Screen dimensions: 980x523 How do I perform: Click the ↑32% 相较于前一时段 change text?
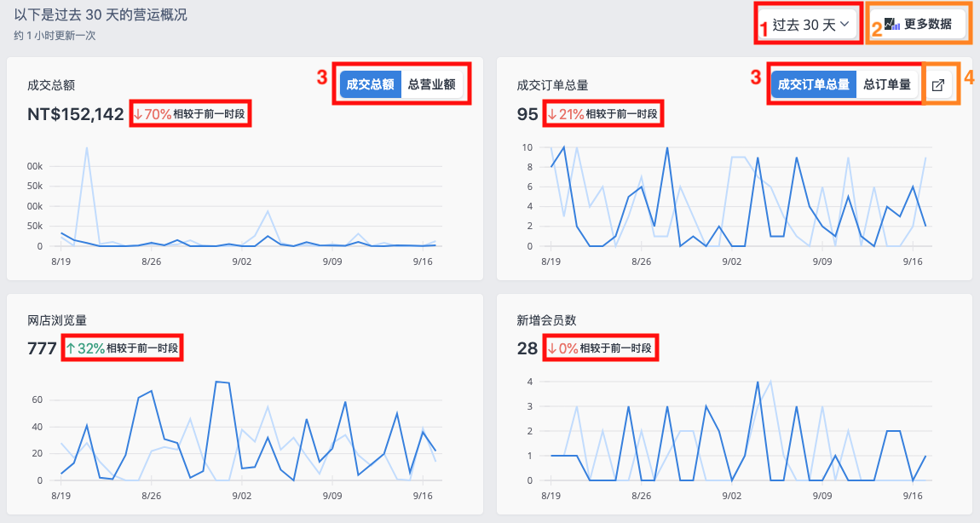(122, 348)
